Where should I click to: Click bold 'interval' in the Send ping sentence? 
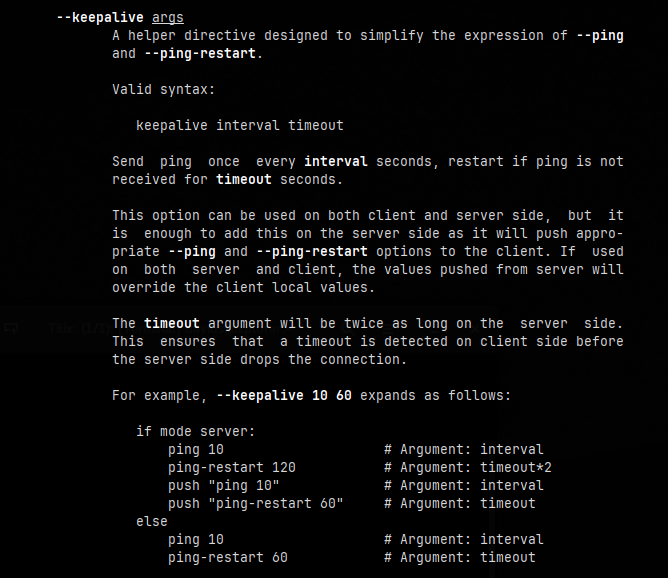click(x=335, y=161)
